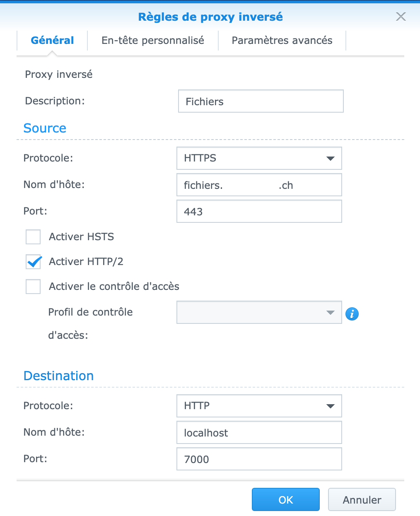Click the arrow of the HTTPS protocol combo box
This screenshot has width=420, height=516.
[x=330, y=158]
